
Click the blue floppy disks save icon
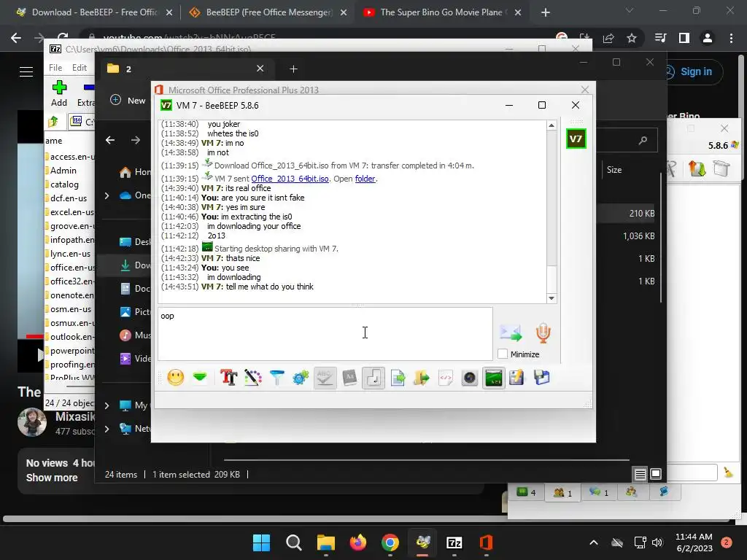point(542,378)
